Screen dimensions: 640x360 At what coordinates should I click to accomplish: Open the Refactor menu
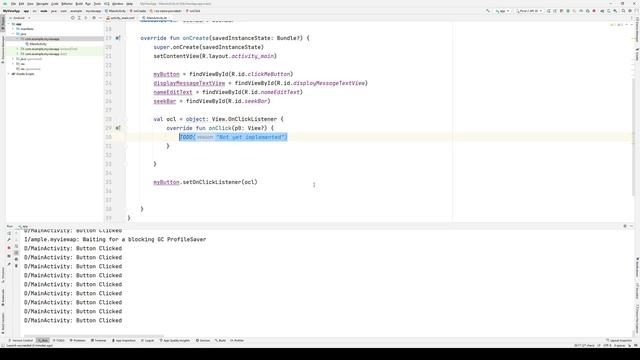[67, 4]
